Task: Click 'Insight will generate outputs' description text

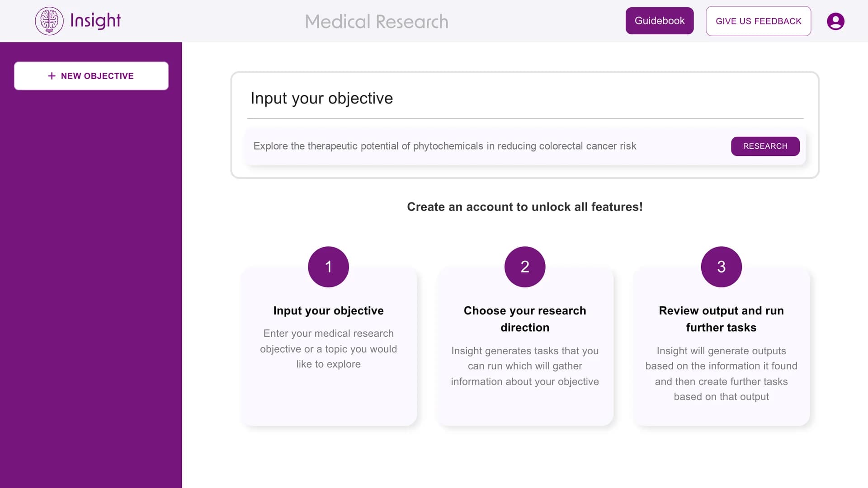Action: pos(721,374)
